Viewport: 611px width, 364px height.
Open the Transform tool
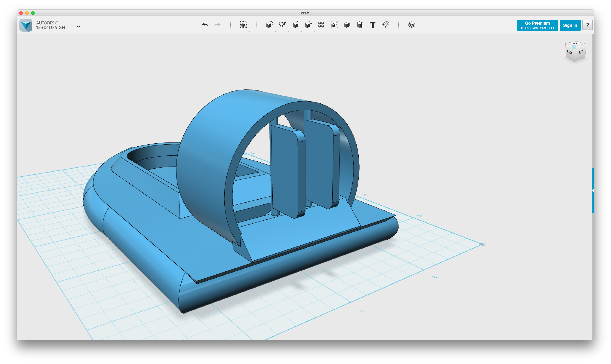244,24
